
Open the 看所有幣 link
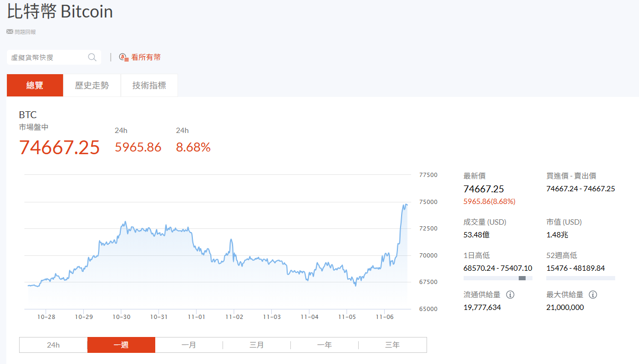tap(140, 57)
